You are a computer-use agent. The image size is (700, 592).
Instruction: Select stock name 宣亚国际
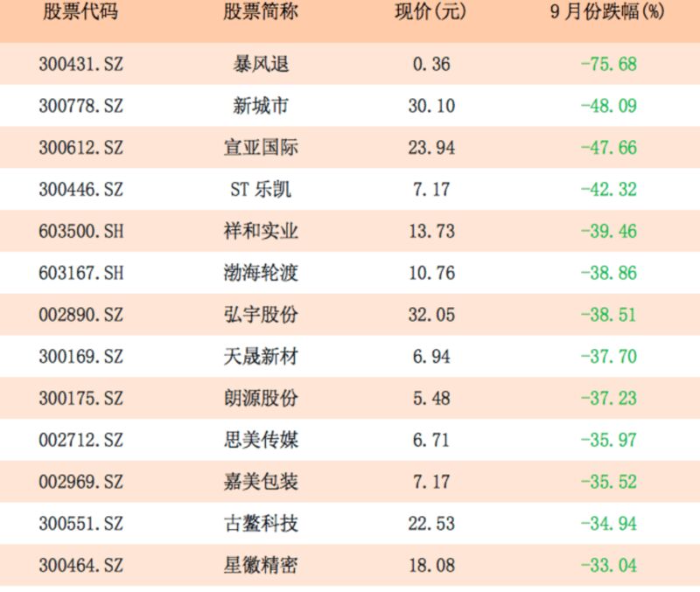[x=261, y=148]
